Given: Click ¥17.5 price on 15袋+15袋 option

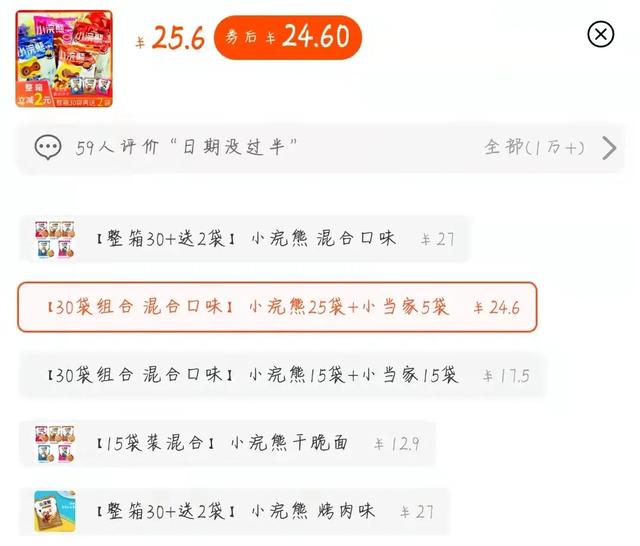Looking at the screenshot, I should [x=506, y=376].
